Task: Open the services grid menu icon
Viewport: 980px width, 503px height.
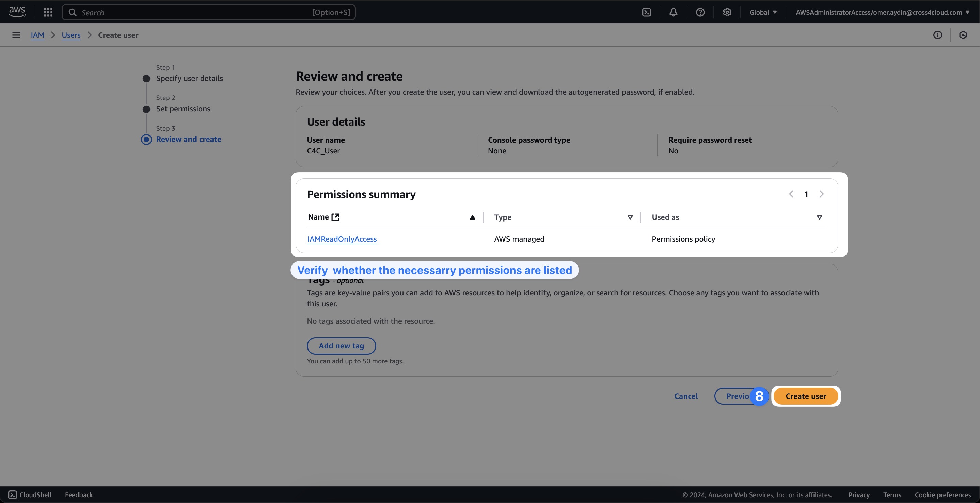Action: click(x=48, y=12)
